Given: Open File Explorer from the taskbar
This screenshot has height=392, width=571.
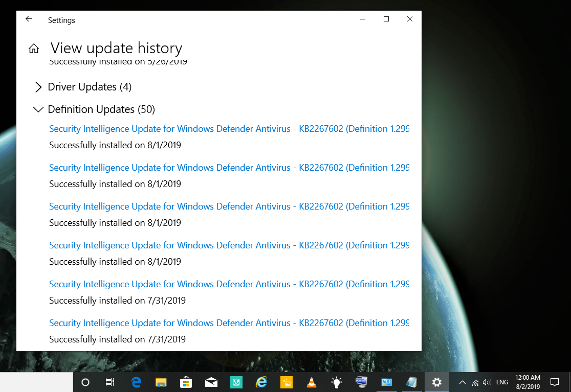Looking at the screenshot, I should [161, 382].
